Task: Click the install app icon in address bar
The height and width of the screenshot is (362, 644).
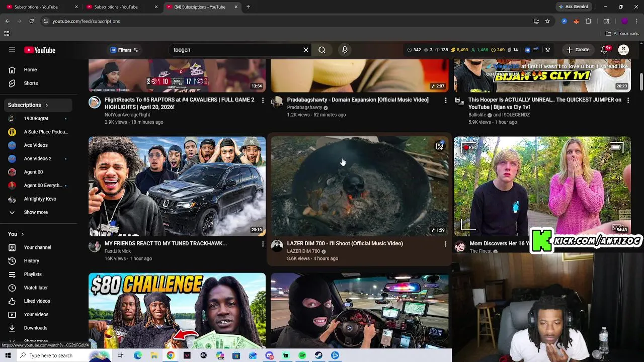Action: pyautogui.click(x=536, y=21)
